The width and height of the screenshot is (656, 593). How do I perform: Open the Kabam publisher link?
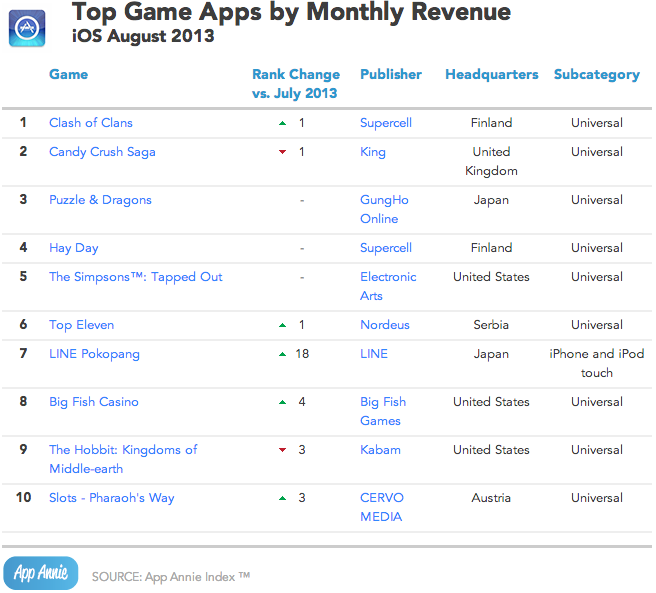coord(380,450)
